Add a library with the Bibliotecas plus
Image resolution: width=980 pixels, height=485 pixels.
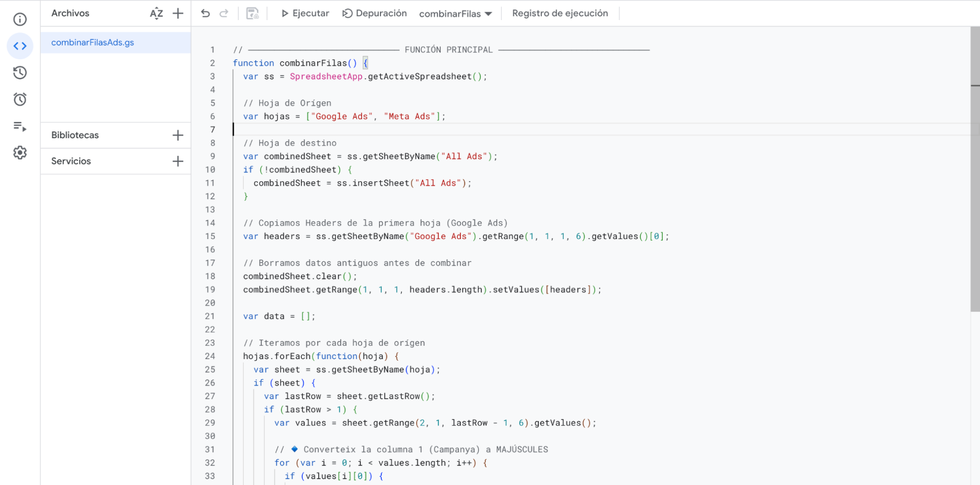pos(177,135)
